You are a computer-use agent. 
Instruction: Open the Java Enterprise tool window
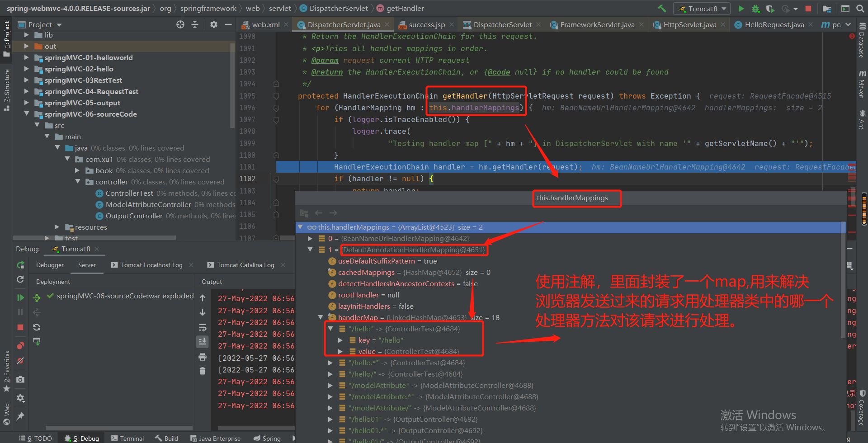216,438
